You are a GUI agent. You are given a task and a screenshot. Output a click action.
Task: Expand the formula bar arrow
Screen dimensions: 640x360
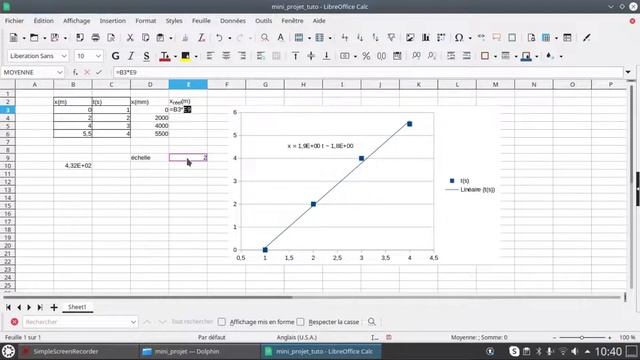coord(628,72)
